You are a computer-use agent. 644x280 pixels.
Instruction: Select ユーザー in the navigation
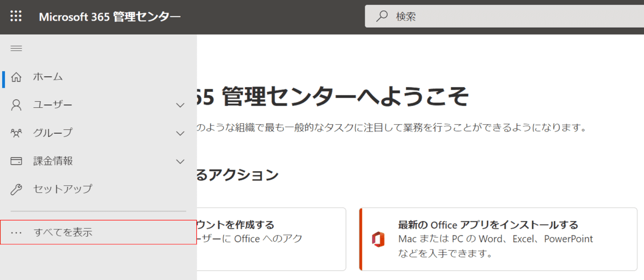point(99,105)
